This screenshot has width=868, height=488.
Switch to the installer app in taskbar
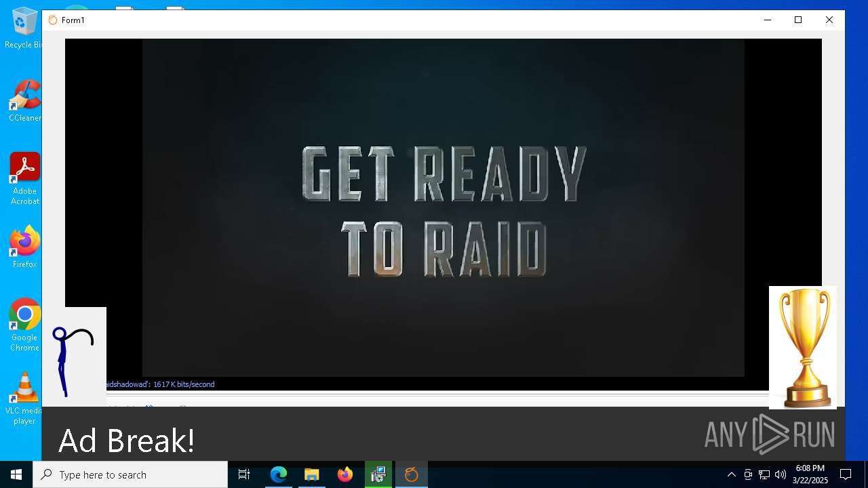point(378,474)
